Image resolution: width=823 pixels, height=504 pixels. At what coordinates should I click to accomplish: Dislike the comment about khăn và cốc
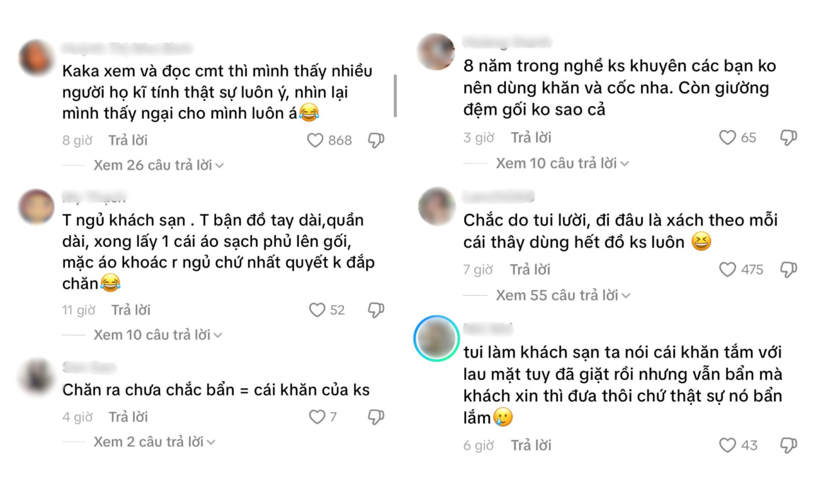tap(786, 137)
